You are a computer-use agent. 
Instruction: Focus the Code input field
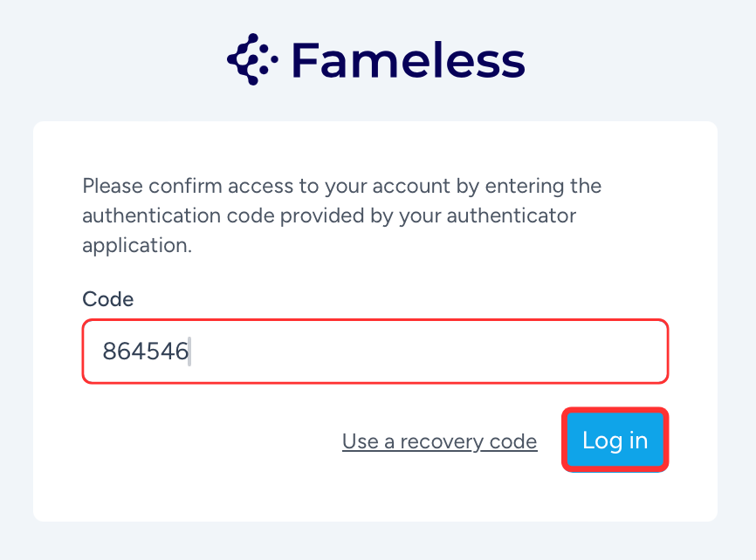(x=375, y=352)
